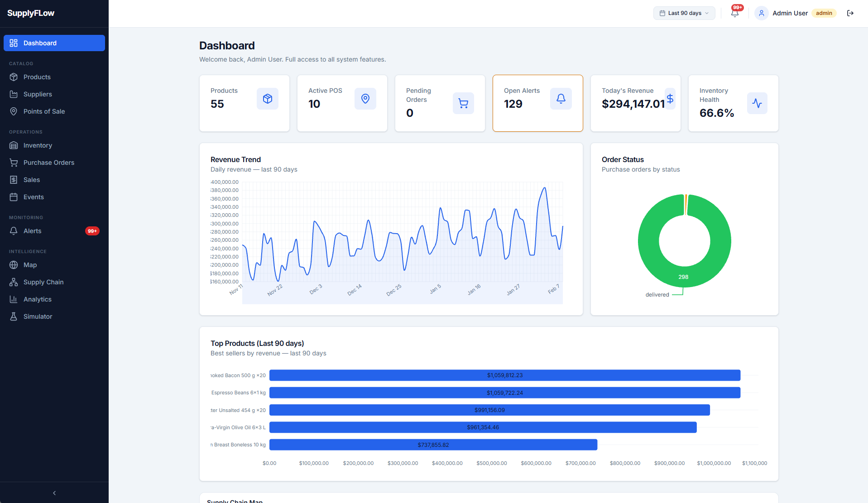Click the SupplyFLow logo text
Screen dimensions: 868x503
tap(31, 13)
